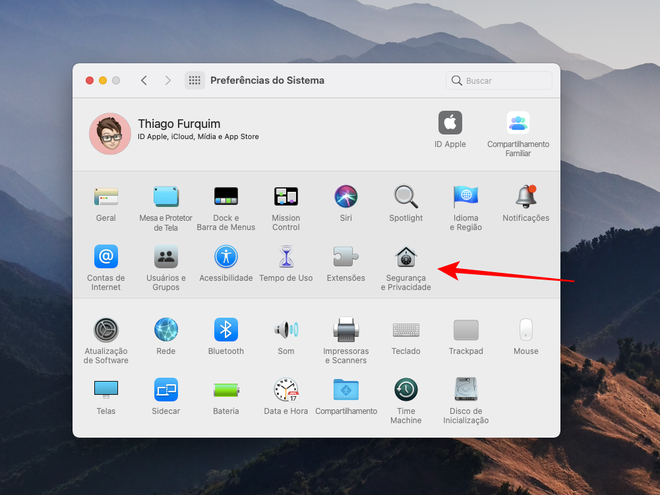Screen dimensions: 660x495
Task: Open Spotlight preferences
Action: tap(406, 197)
